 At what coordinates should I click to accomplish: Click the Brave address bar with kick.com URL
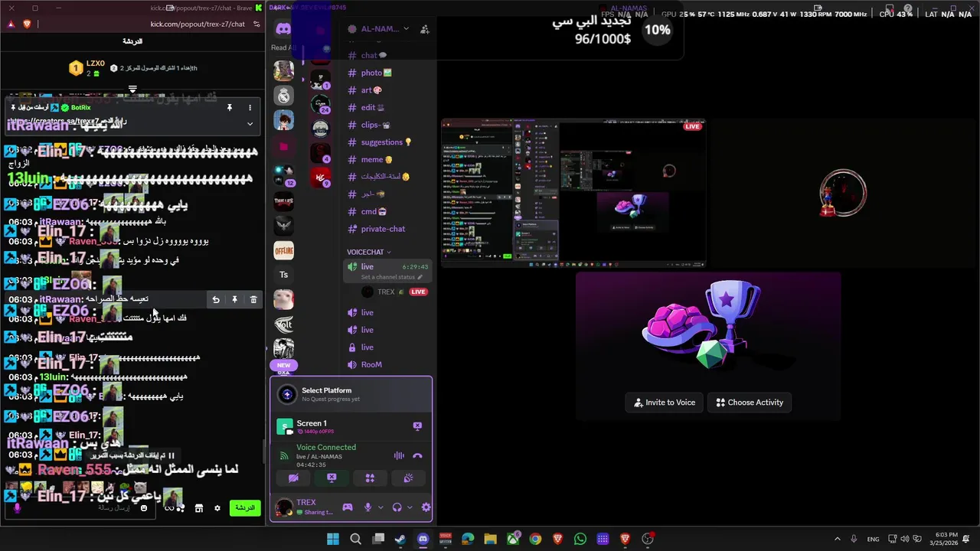[198, 24]
